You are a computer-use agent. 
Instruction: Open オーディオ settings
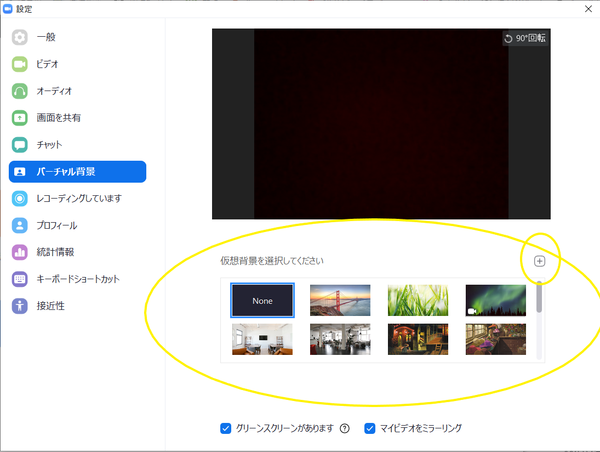click(x=77, y=91)
